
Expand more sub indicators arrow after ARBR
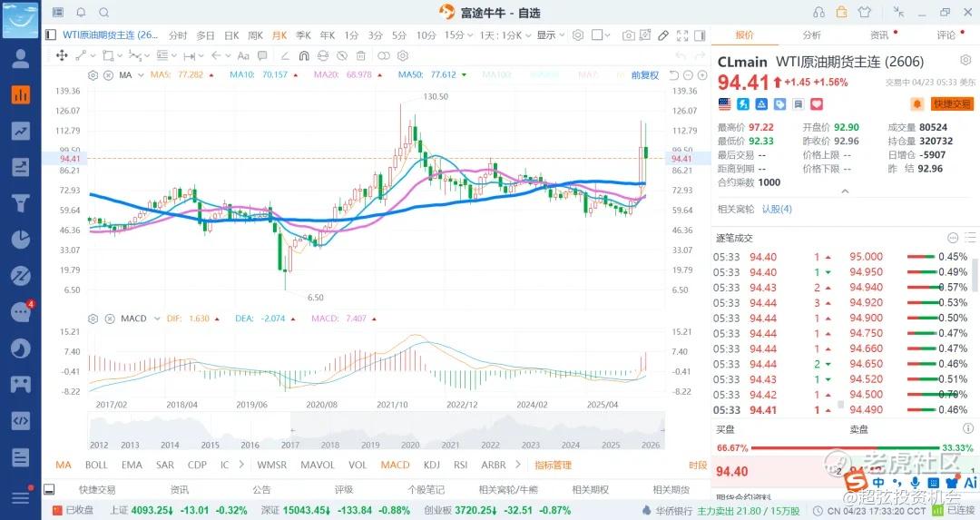[517, 465]
